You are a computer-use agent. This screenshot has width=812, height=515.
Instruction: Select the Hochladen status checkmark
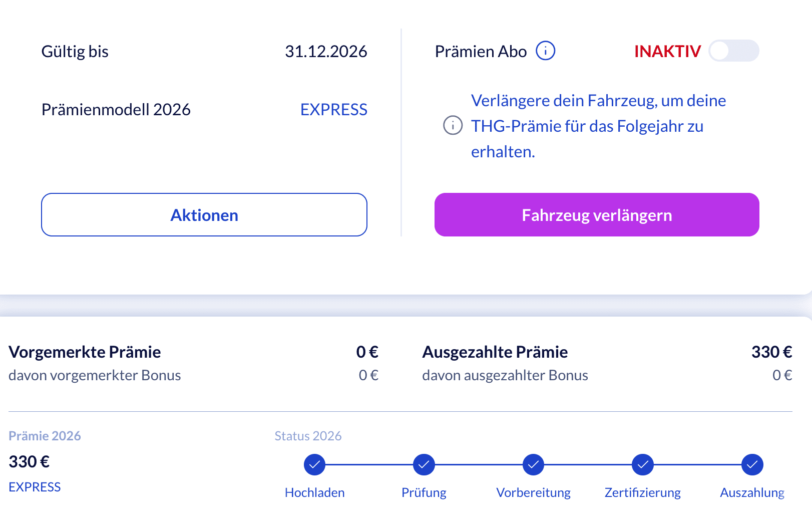click(x=314, y=464)
